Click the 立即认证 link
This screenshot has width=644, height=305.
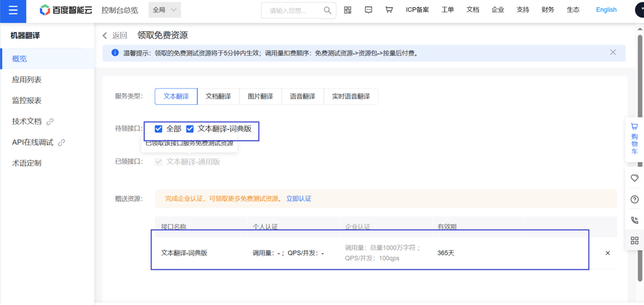point(299,199)
